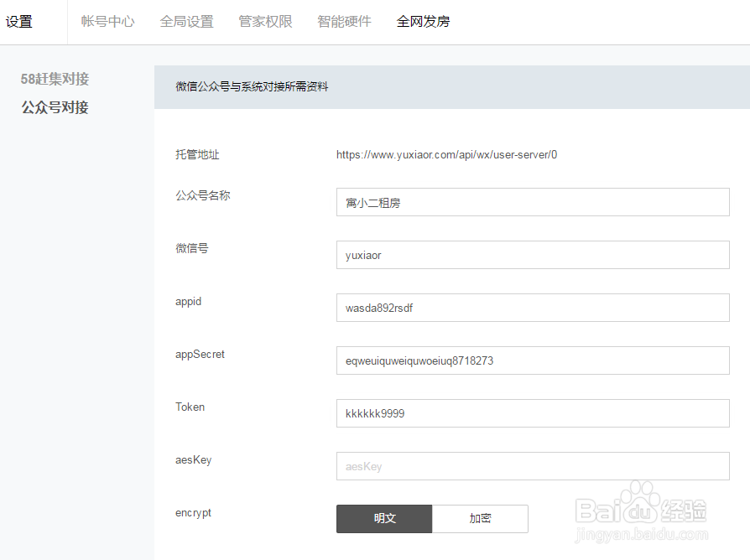Click the 明文 button under encrypt
The image size is (750, 560).
[x=384, y=519]
